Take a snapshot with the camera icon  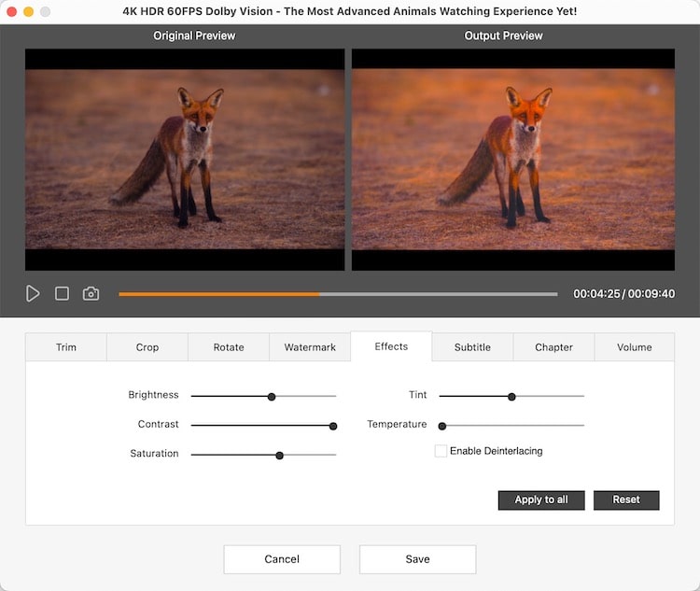91,293
